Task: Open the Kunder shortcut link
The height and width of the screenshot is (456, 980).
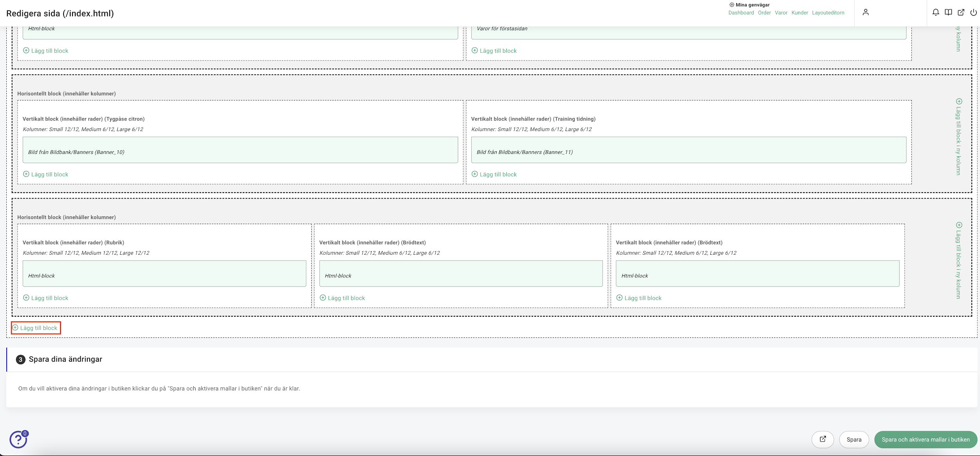Action: (800, 13)
